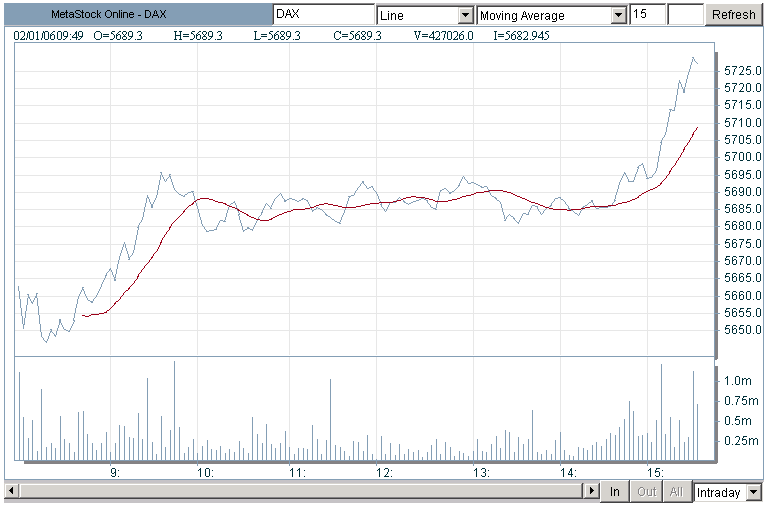
Task: Click the 0.25m volume axis label
Action: click(741, 441)
